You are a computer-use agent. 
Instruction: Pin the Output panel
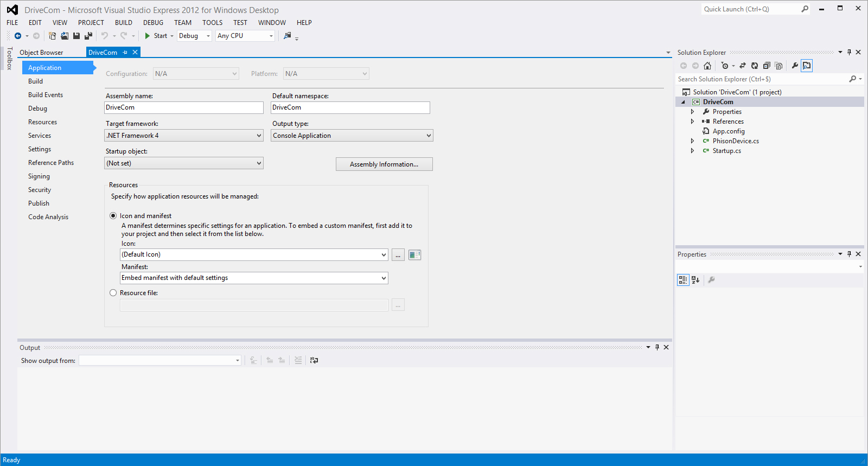[657, 348]
